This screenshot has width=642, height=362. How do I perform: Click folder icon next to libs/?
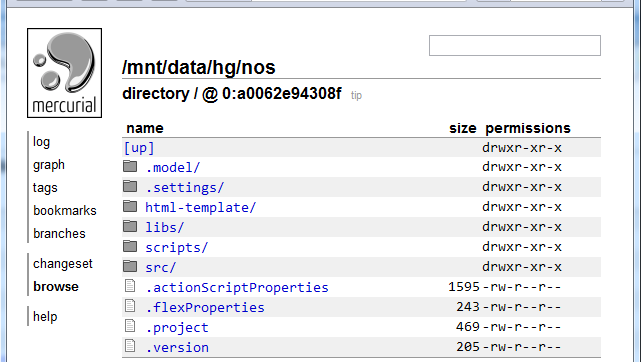point(130,226)
